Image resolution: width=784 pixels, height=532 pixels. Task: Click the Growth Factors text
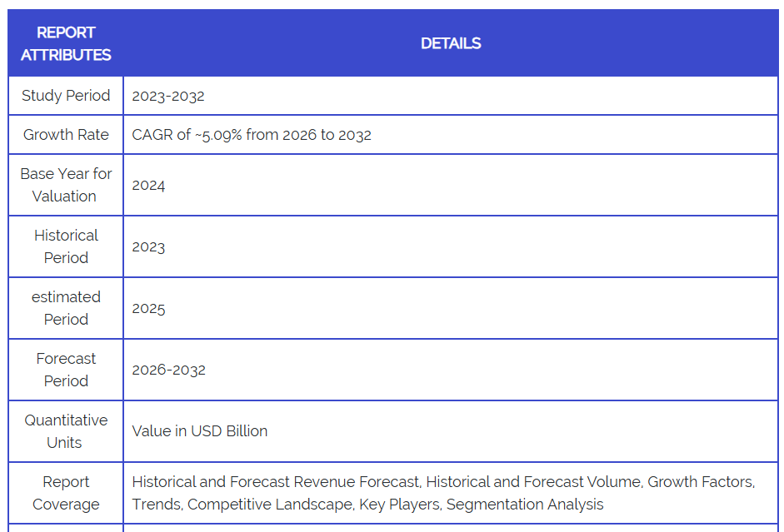(x=701, y=482)
